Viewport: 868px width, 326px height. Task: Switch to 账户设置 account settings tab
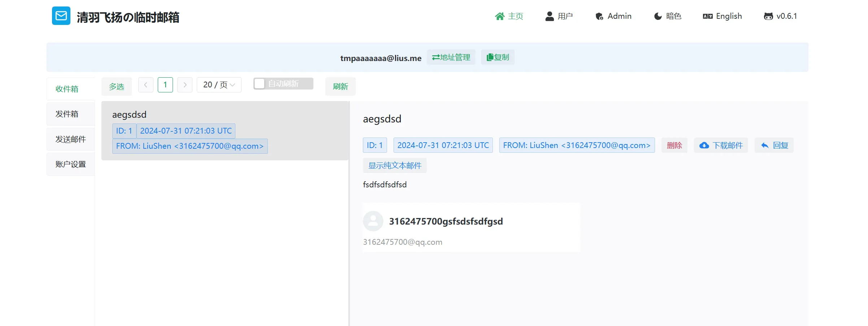(71, 164)
